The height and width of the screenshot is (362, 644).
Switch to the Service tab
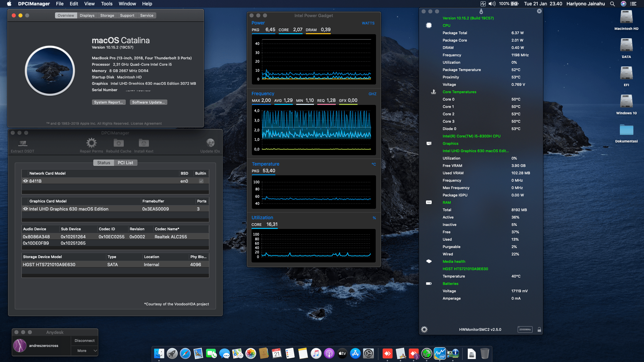147,15
